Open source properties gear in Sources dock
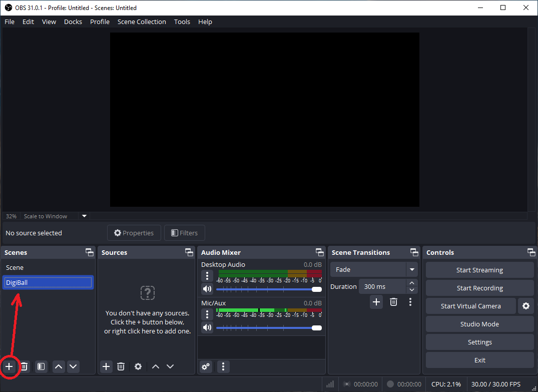This screenshot has height=392, width=538. [x=138, y=366]
